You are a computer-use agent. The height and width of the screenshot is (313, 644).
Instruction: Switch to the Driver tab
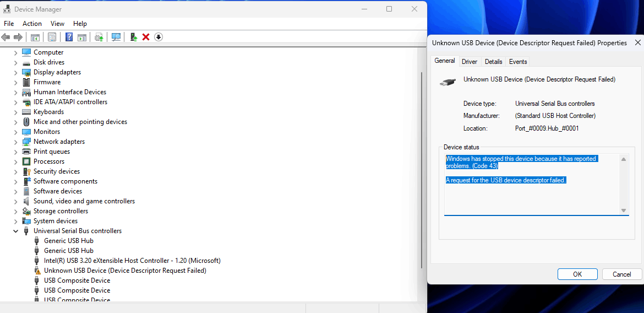click(x=470, y=62)
